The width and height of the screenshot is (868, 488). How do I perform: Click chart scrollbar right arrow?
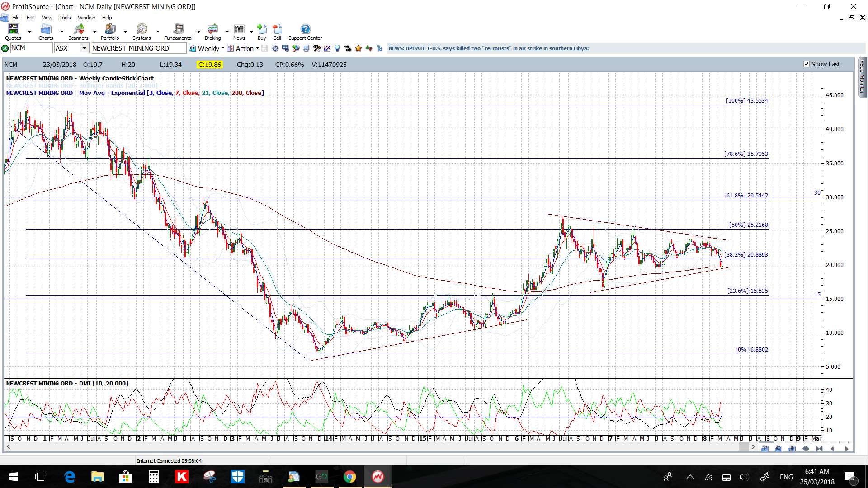753,447
